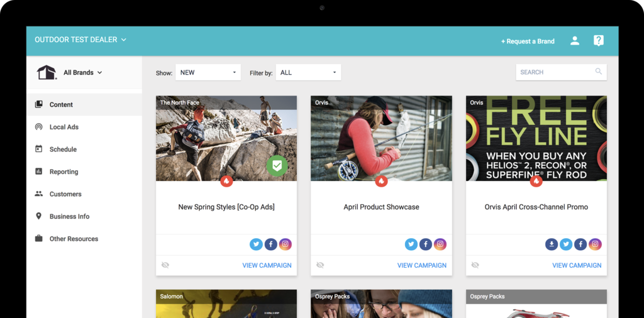Click the search magnifier icon
The image size is (644, 318).
599,72
